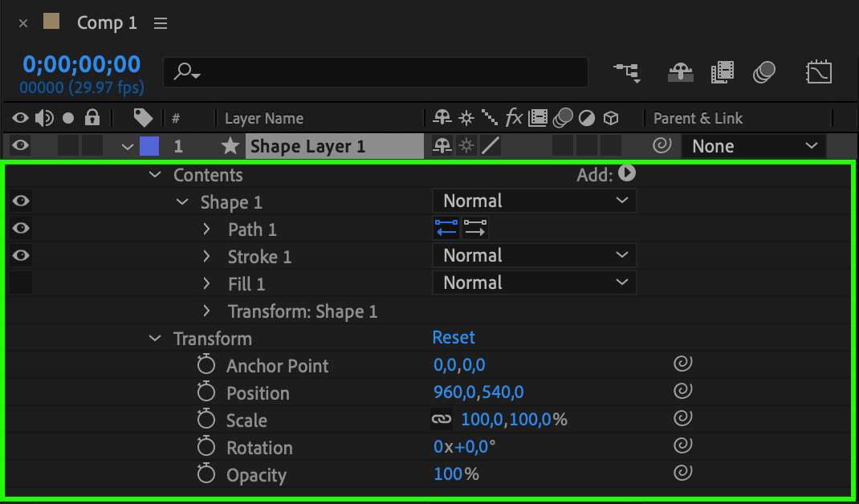Expand the Path 1 property group
The height and width of the screenshot is (504, 859).
tap(206, 230)
